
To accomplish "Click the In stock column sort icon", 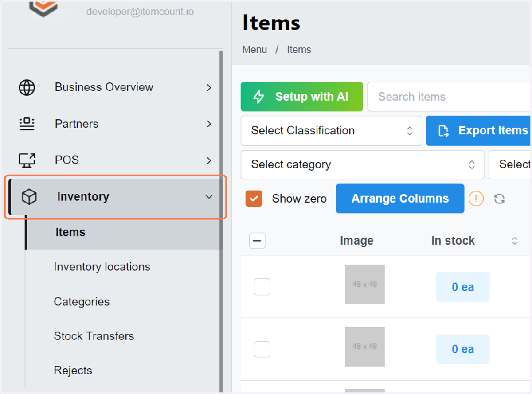I will point(515,241).
